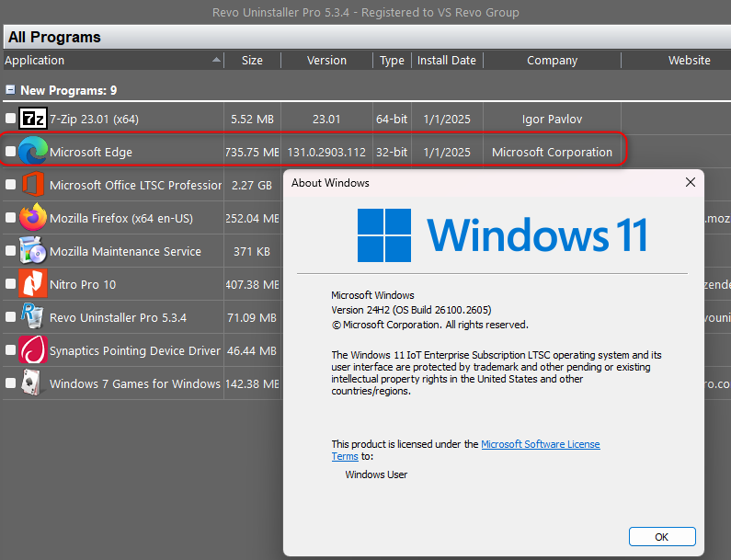Click the Microsoft Edge logo icon
Image resolution: width=731 pixels, height=560 pixels.
click(x=32, y=151)
